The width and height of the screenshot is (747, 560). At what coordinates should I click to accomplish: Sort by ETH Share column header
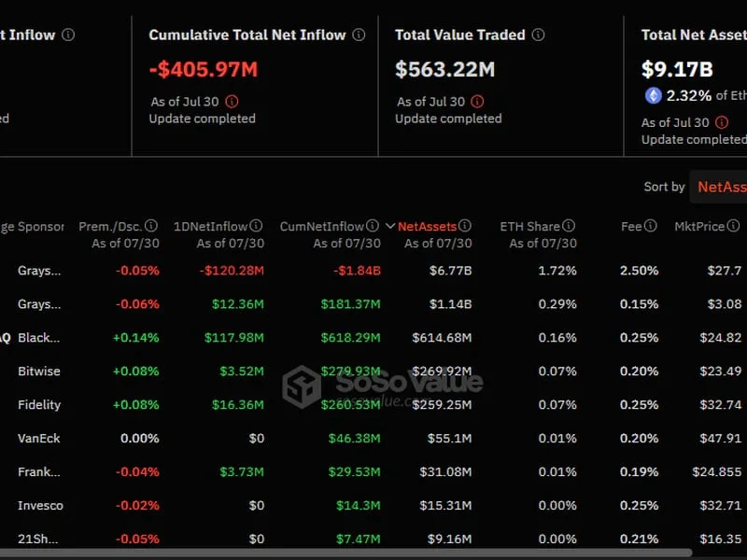click(x=529, y=226)
